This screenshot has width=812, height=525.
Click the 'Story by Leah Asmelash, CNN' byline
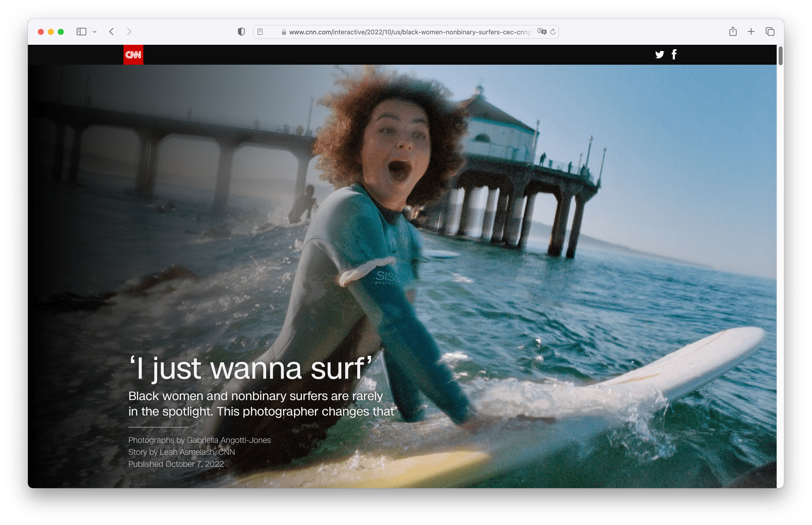(x=181, y=452)
